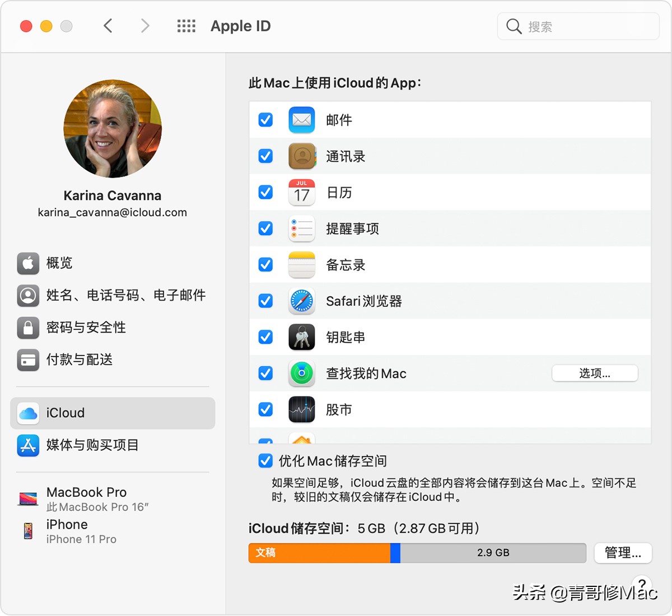Screen dimensions: 672x616
Task: Click the Stocks (股市) chart icon
Action: [x=302, y=409]
